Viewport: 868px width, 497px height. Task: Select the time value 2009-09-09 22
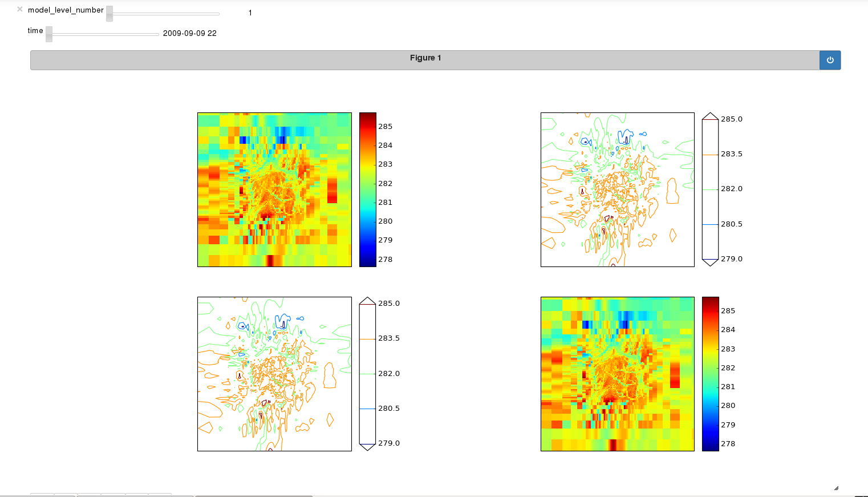[190, 33]
